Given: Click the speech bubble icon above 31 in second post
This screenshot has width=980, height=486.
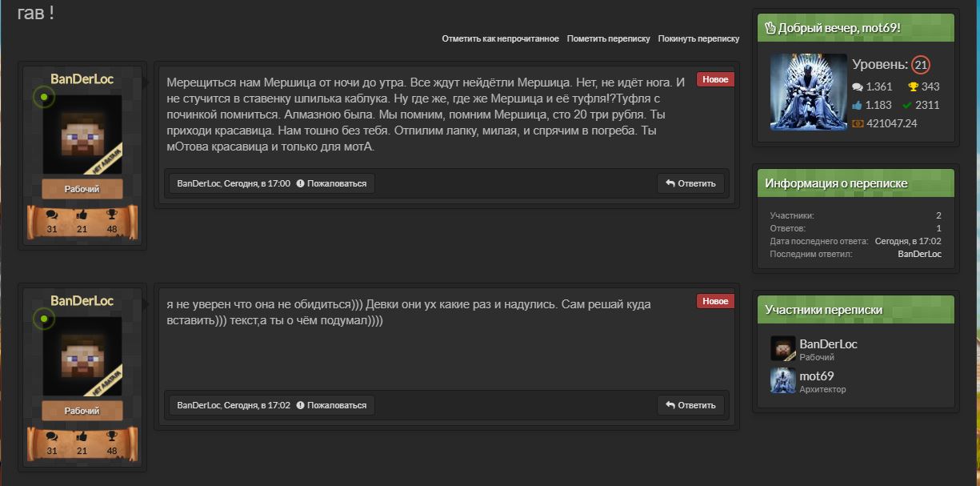Looking at the screenshot, I should (52, 436).
